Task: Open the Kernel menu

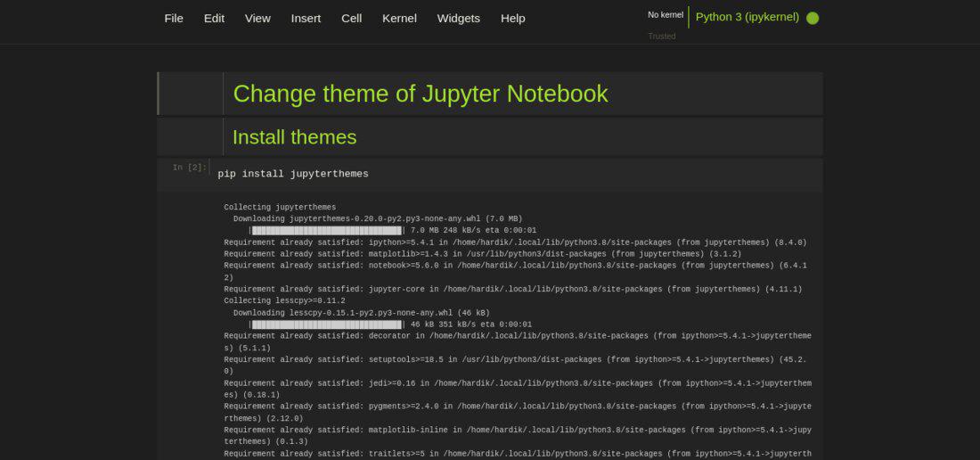Action: coord(399,18)
